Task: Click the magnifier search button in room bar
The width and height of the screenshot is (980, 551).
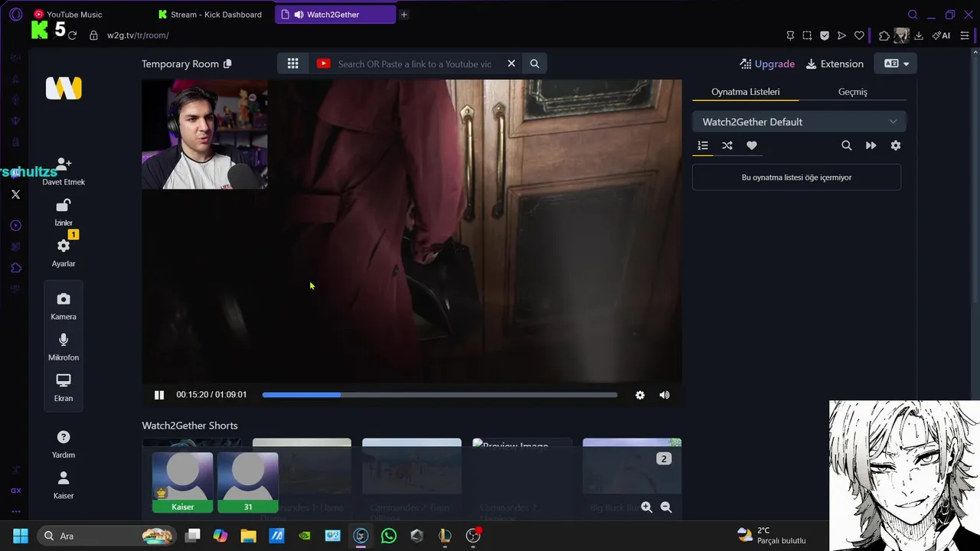Action: [x=534, y=64]
